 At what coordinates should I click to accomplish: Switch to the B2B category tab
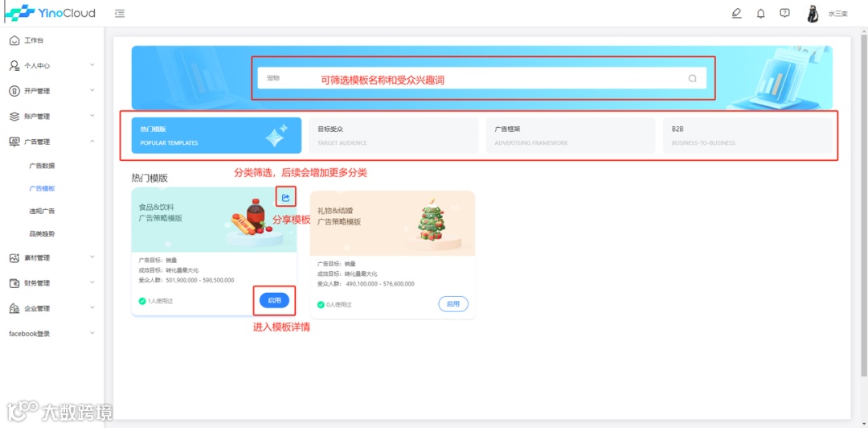pos(748,135)
